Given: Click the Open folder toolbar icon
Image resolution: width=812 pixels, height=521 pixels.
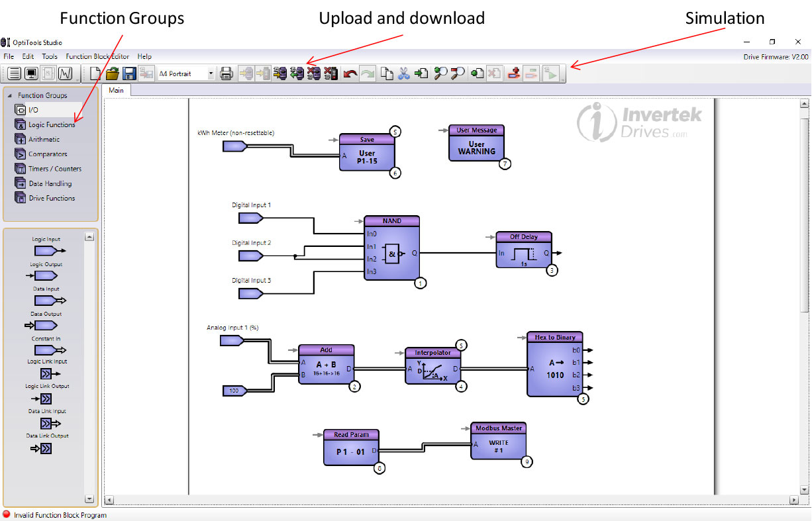Looking at the screenshot, I should 113,73.
